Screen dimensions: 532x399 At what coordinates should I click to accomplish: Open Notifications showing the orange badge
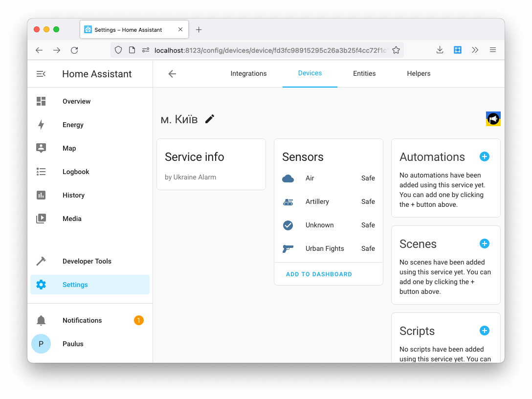coord(82,320)
